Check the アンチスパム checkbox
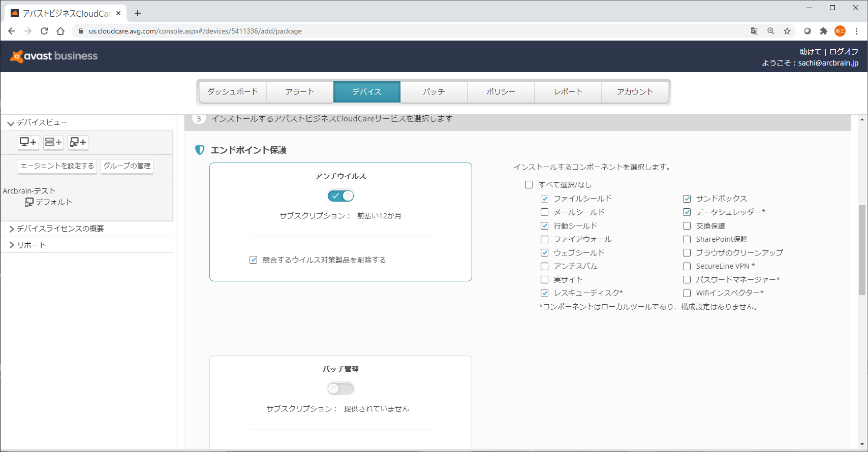The height and width of the screenshot is (452, 868). [x=545, y=266]
